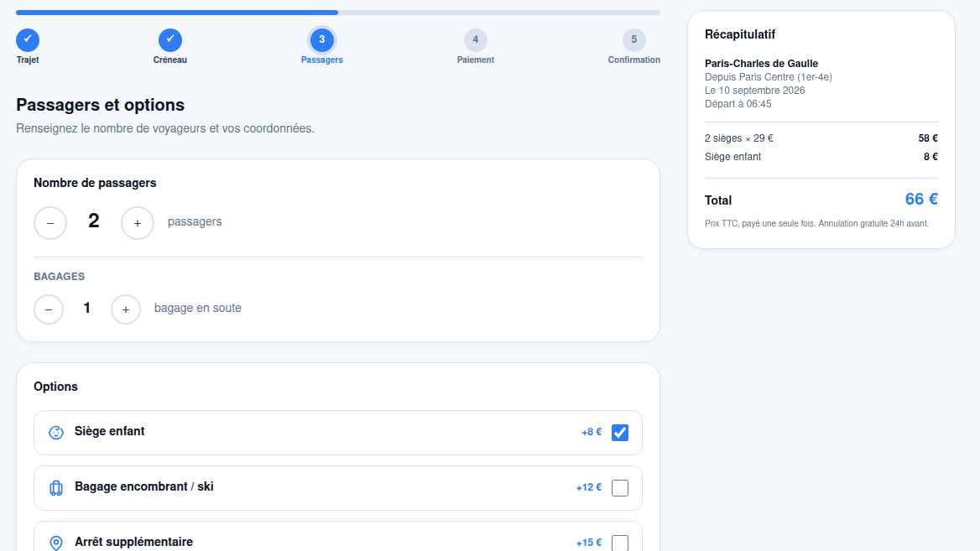
Task: Click the +15 € price label
Action: 589,543
